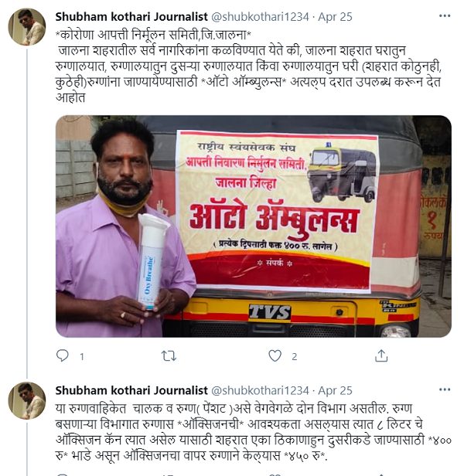Open profile avatar on the first tweet
Viewport: 464px width, 476px height.
(27, 27)
